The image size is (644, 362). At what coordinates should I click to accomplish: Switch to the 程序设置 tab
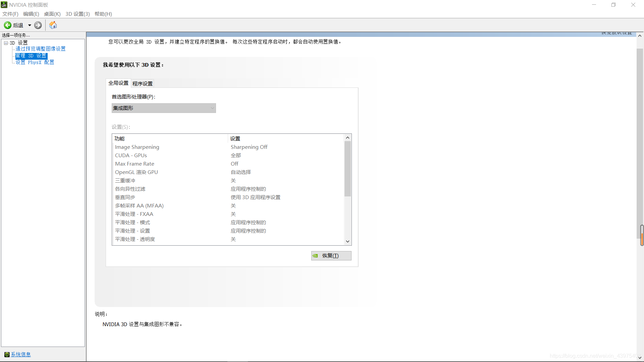point(142,83)
